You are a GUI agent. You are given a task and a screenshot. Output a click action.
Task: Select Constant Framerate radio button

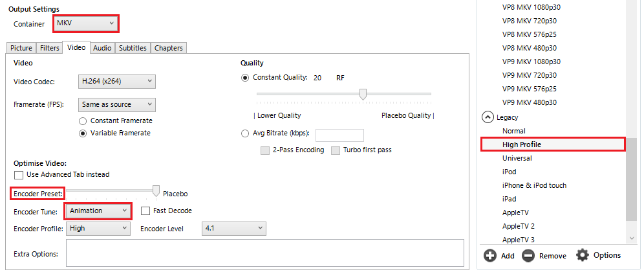[x=83, y=120]
